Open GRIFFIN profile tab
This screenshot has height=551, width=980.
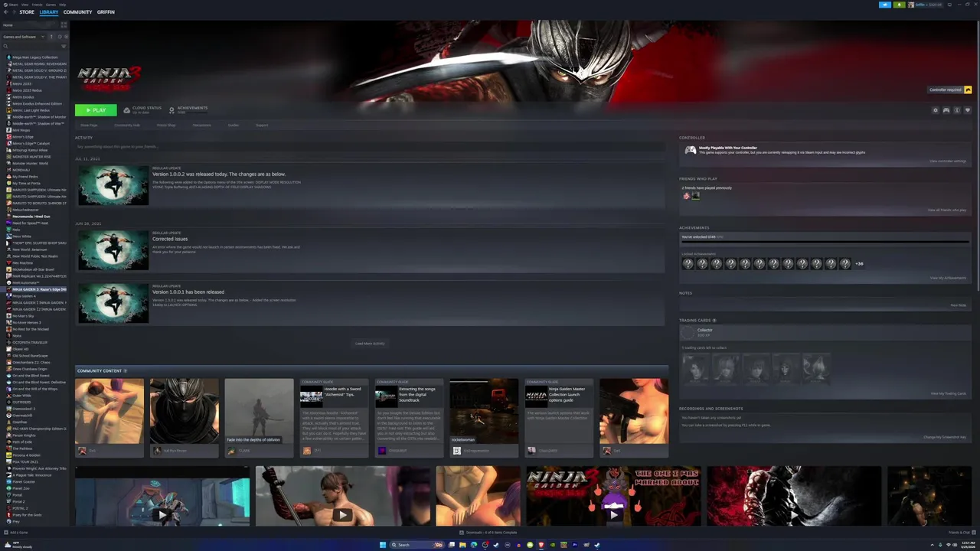106,12
